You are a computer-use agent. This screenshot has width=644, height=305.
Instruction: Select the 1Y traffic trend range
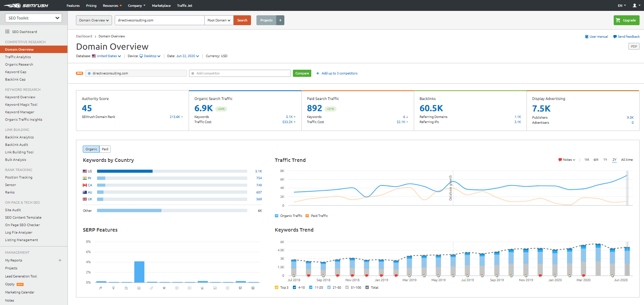pos(605,160)
